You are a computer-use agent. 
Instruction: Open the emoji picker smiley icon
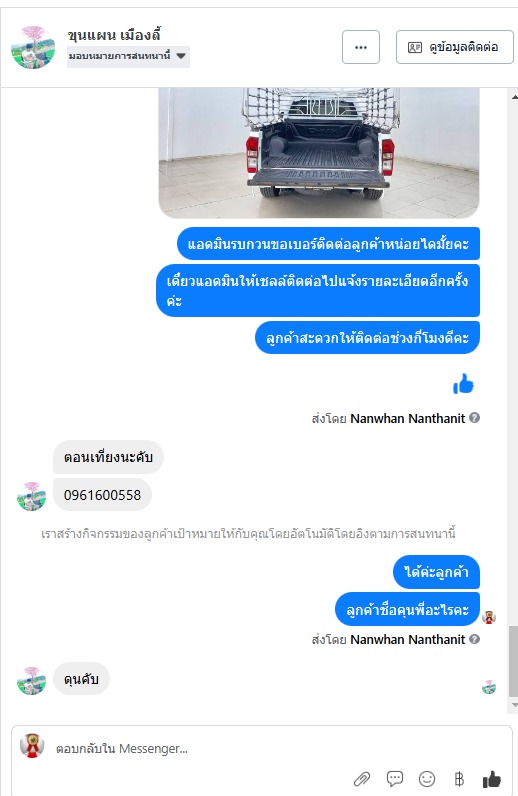pyautogui.click(x=427, y=778)
